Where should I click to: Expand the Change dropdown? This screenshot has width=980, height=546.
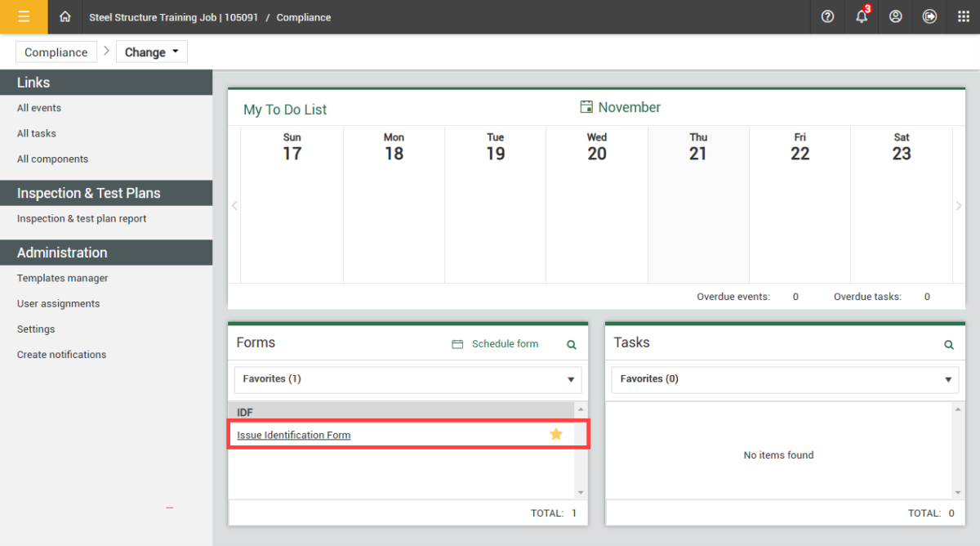pyautogui.click(x=152, y=52)
